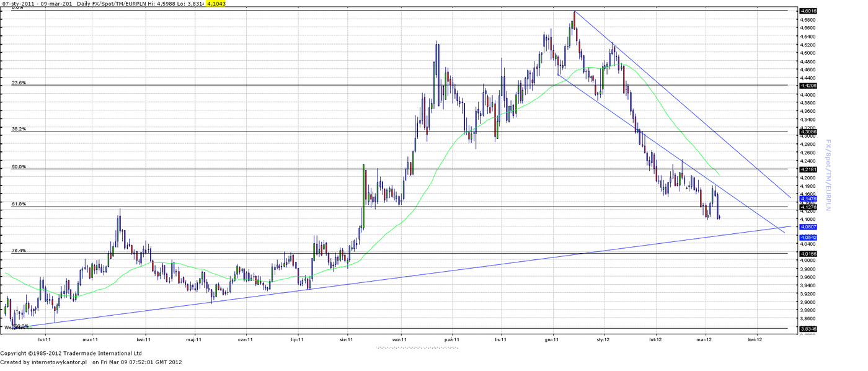Click the 4,6016 price label
Screen dimensions: 868x371
click(808, 11)
